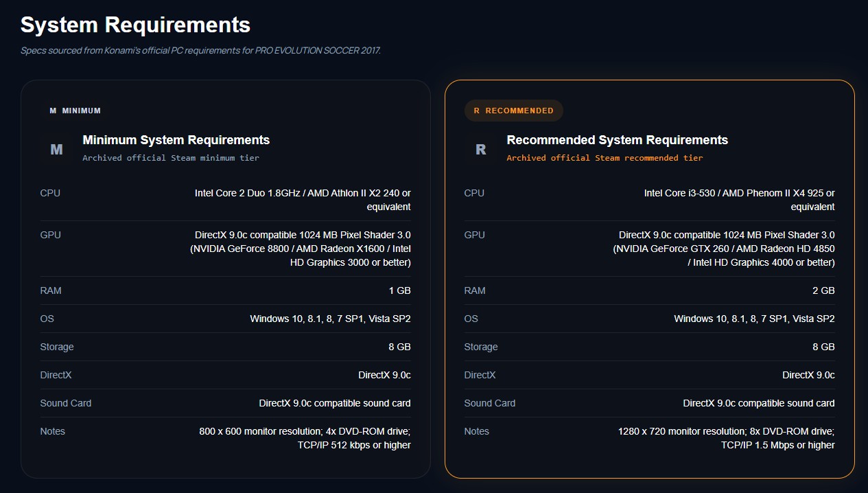Select the Intel Core i3-530 CPU value
This screenshot has height=493, width=868.
pos(739,200)
